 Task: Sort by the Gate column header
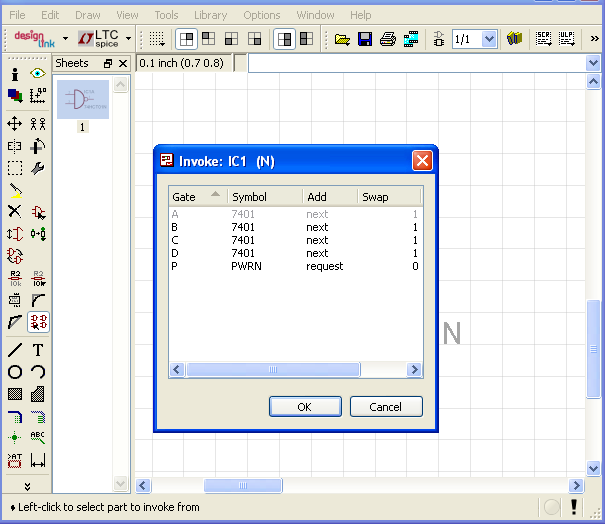click(197, 197)
